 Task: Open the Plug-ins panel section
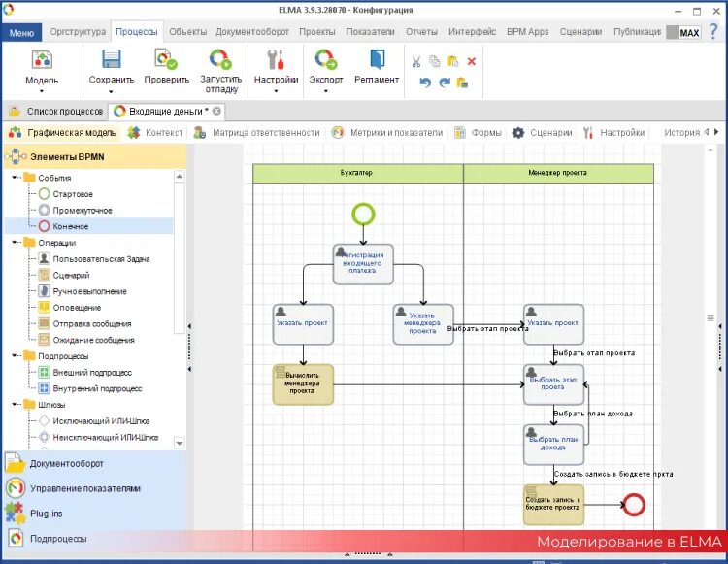click(95, 514)
